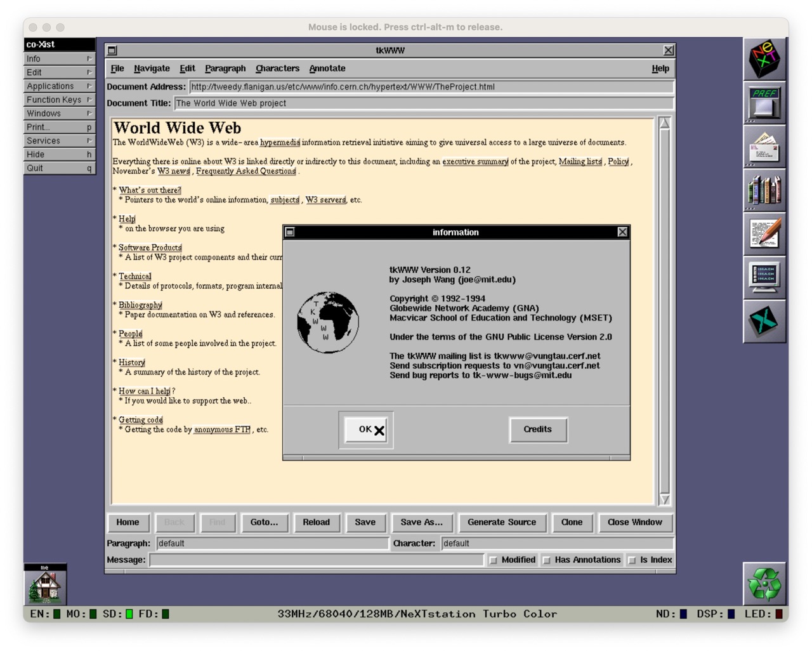Toggle the Is Index checkbox
Image resolution: width=812 pixels, height=651 pixels.
click(x=631, y=560)
